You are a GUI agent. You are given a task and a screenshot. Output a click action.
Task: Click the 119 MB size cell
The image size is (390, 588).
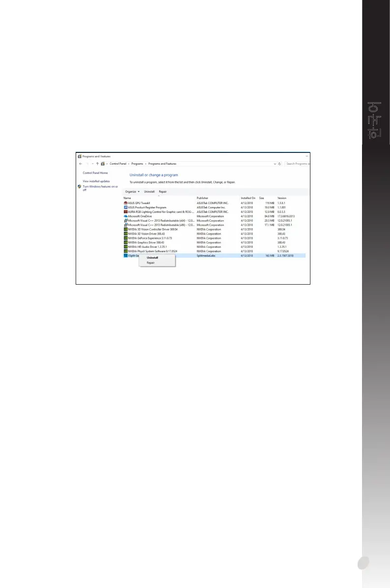[270, 203]
